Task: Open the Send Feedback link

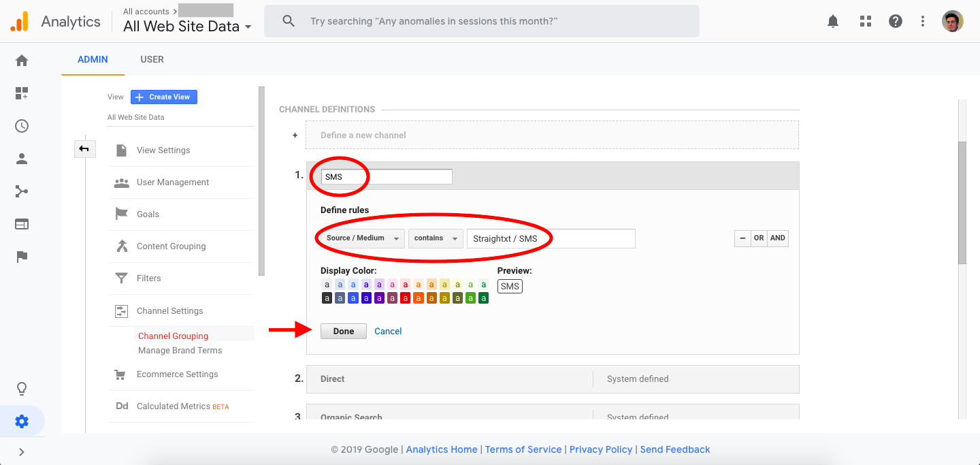Action: click(675, 449)
